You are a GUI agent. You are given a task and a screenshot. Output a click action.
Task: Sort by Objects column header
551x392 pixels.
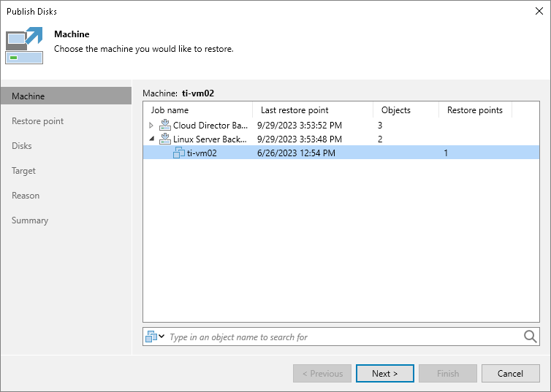click(406, 110)
